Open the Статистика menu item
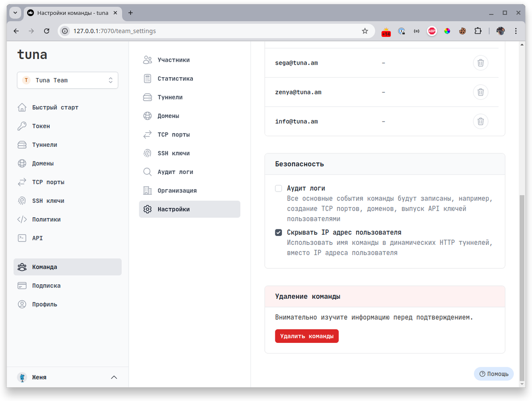The width and height of the screenshot is (532, 401). 175,79
